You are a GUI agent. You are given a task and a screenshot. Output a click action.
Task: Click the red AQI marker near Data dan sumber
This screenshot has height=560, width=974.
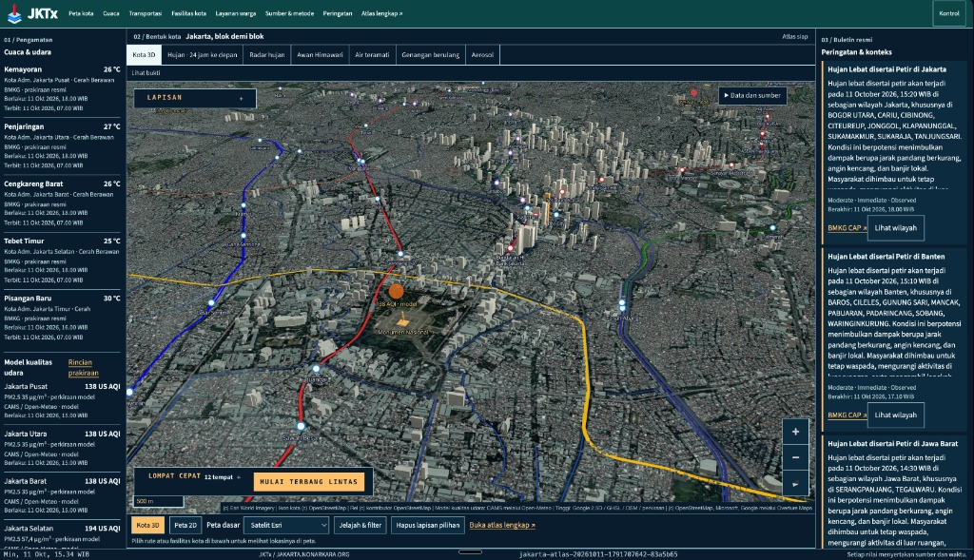[693, 93]
